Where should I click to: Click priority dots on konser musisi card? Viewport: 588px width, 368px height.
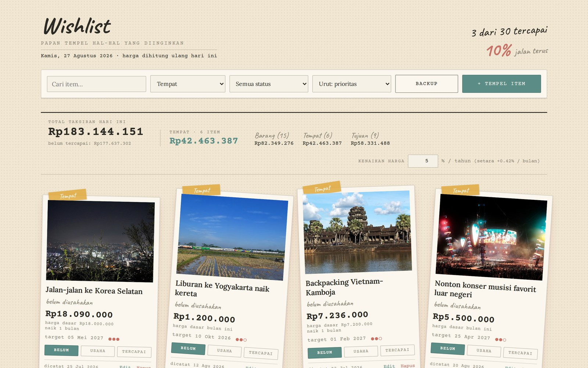coord(501,340)
